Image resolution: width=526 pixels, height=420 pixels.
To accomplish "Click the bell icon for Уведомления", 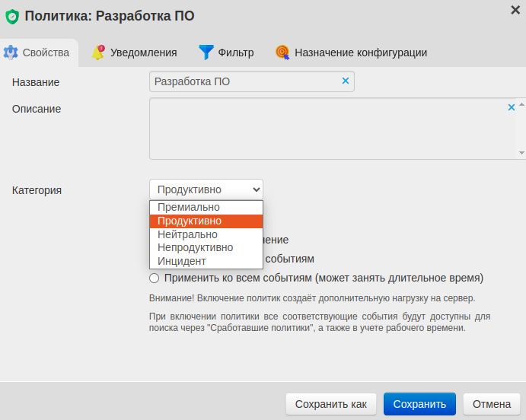I will [x=98, y=52].
